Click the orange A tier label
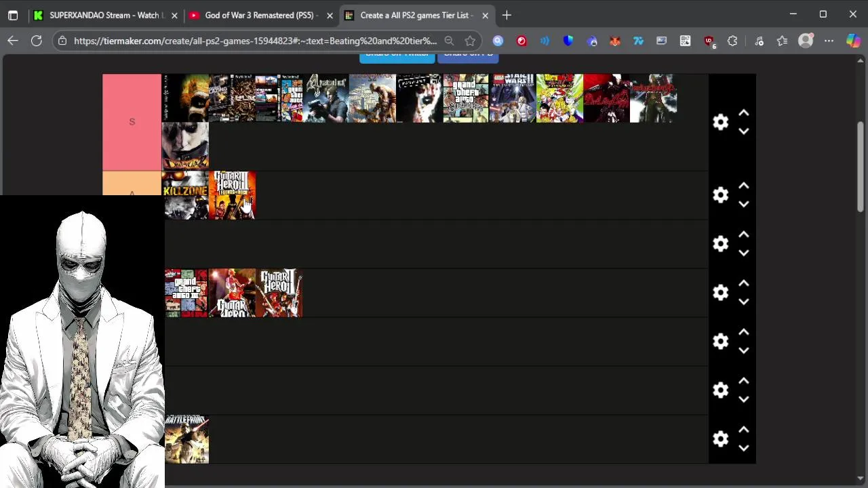Image resolution: width=868 pixels, height=488 pixels. point(132,184)
